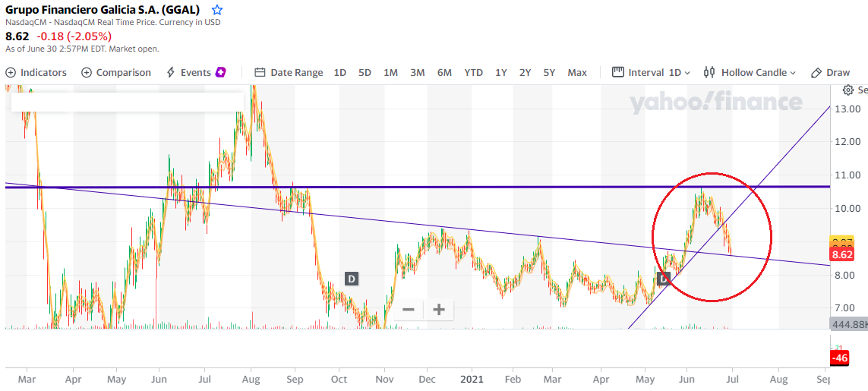
Task: Select the 6M time range
Action: pos(444,73)
